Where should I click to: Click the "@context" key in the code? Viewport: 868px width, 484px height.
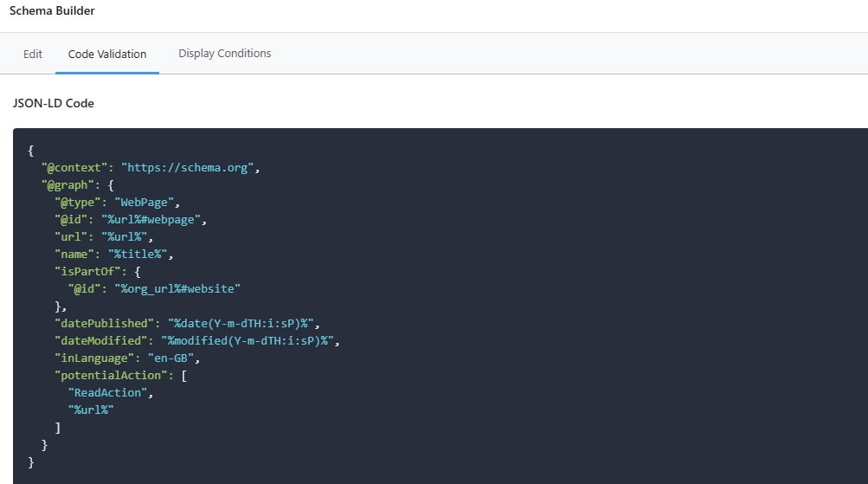click(74, 168)
